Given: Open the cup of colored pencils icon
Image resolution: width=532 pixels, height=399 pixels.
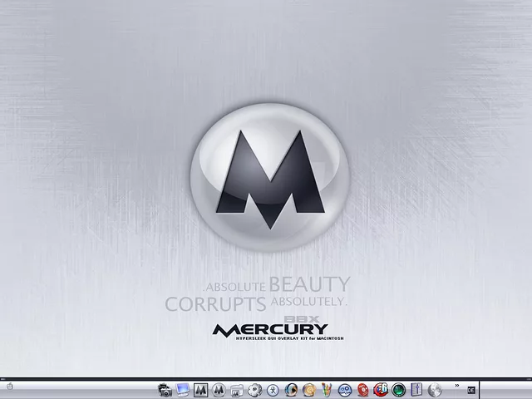Looking at the screenshot, I should (327, 390).
